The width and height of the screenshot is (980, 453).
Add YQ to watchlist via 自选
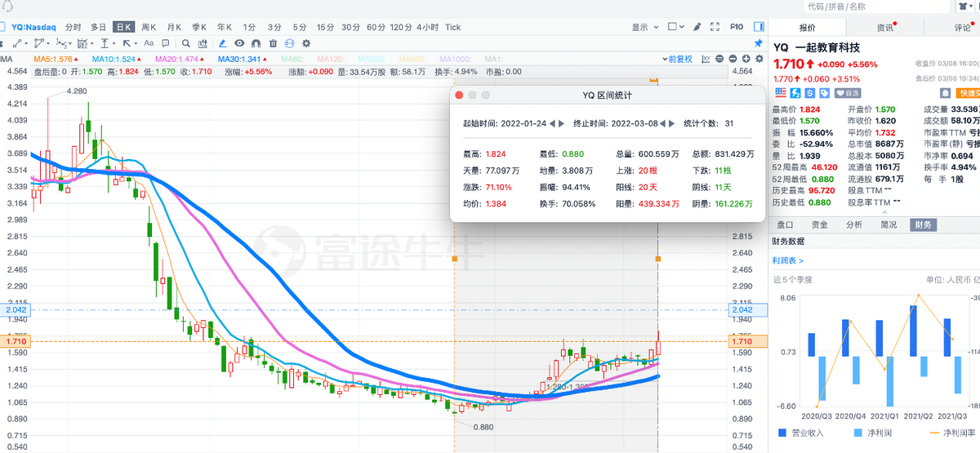(x=847, y=92)
